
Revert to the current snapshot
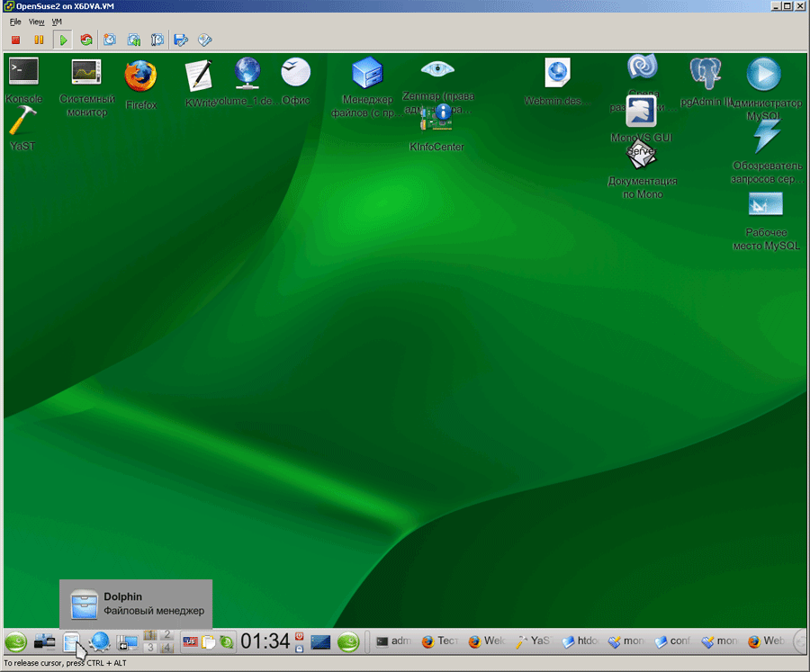(134, 40)
